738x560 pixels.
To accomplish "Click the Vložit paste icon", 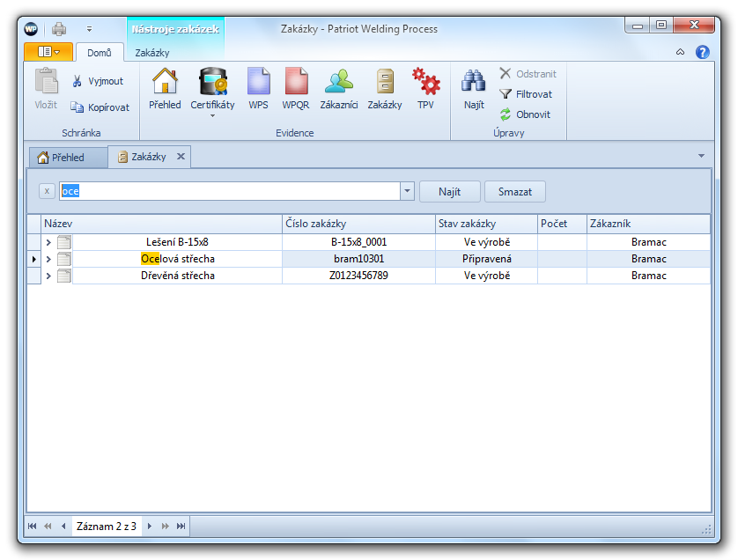I will (x=46, y=90).
